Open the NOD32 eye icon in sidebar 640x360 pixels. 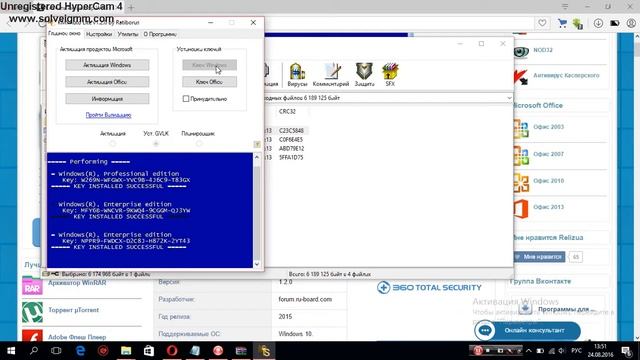click(521, 51)
